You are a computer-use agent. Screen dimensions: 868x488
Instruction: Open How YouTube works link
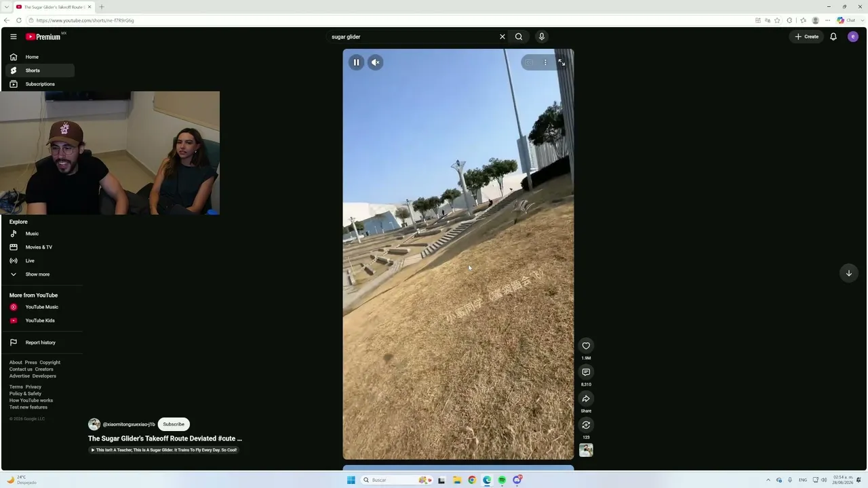(x=31, y=401)
